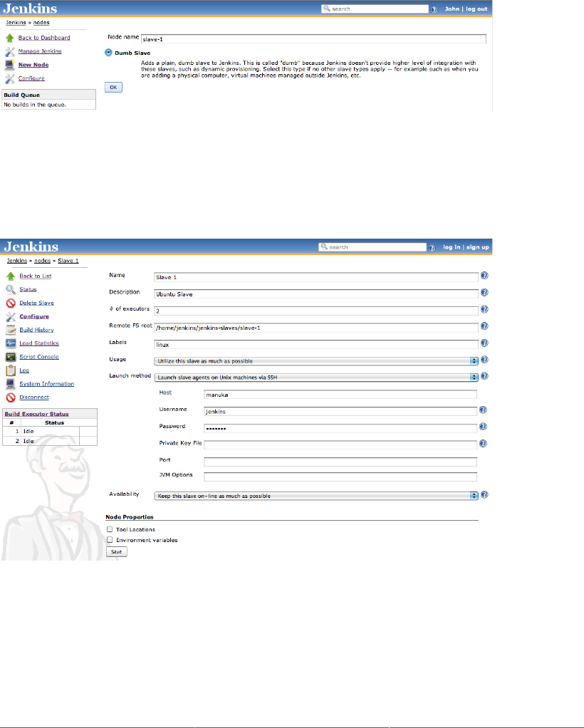The height and width of the screenshot is (728, 584).
Task: Open help for the Usage dropdown
Action: tap(484, 359)
